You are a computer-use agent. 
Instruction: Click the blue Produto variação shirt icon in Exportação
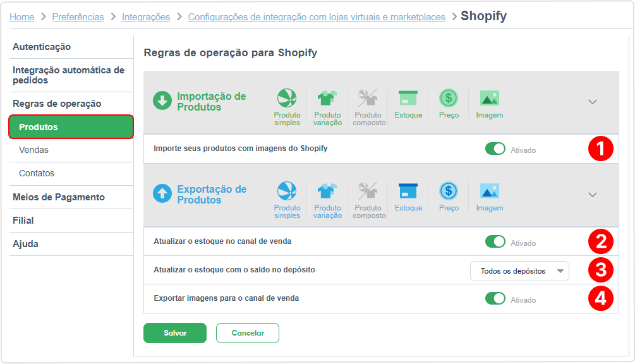coord(327,191)
